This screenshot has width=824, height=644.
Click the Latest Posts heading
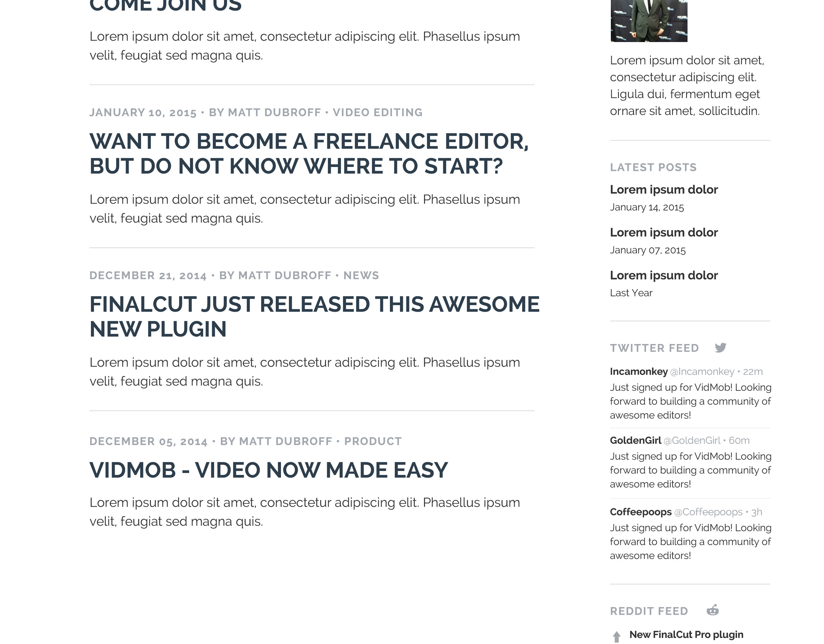(653, 167)
